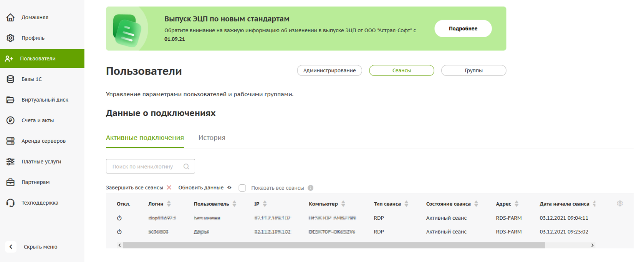Click Завершить все сеансы link
Screen dimensions: 644x262
pyautogui.click(x=134, y=188)
